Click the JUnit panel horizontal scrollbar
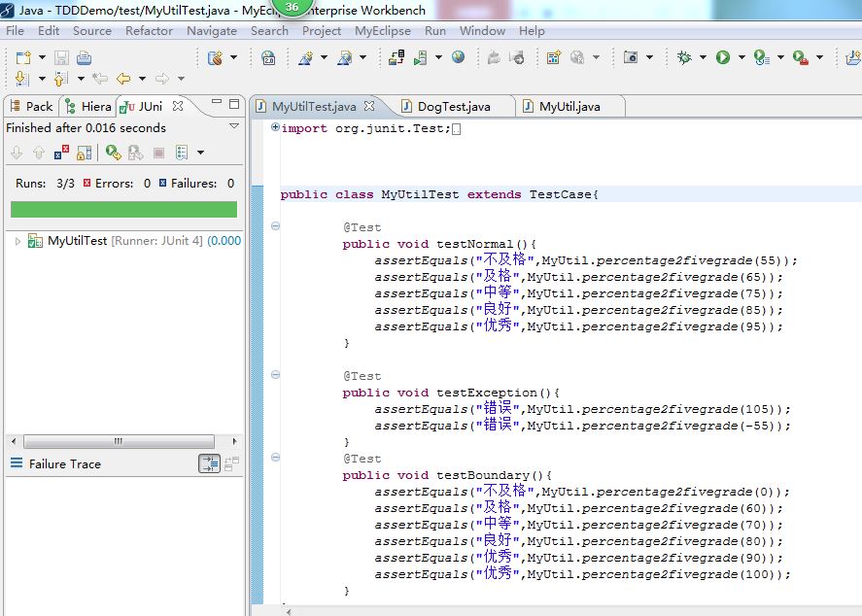 [119, 441]
